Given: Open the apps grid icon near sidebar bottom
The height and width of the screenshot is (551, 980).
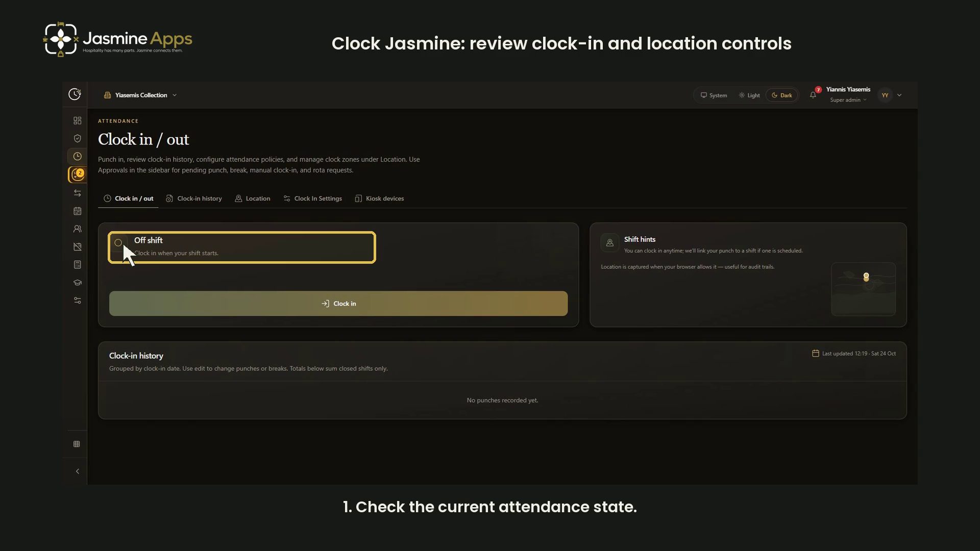Looking at the screenshot, I should pyautogui.click(x=77, y=444).
